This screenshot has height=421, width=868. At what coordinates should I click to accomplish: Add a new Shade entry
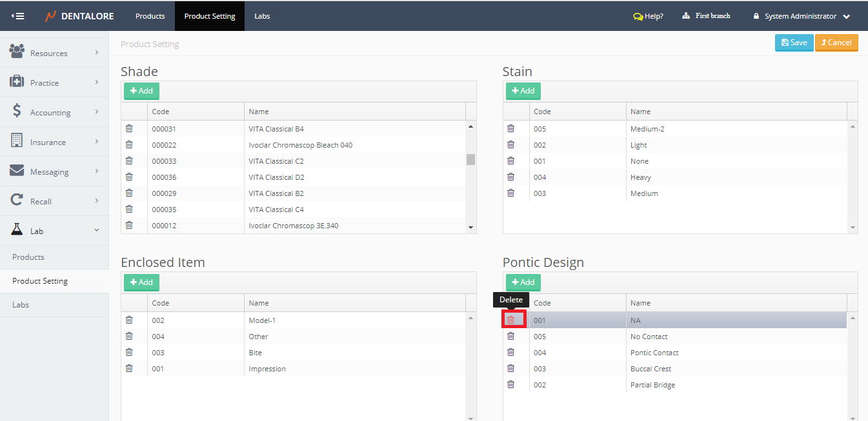141,91
